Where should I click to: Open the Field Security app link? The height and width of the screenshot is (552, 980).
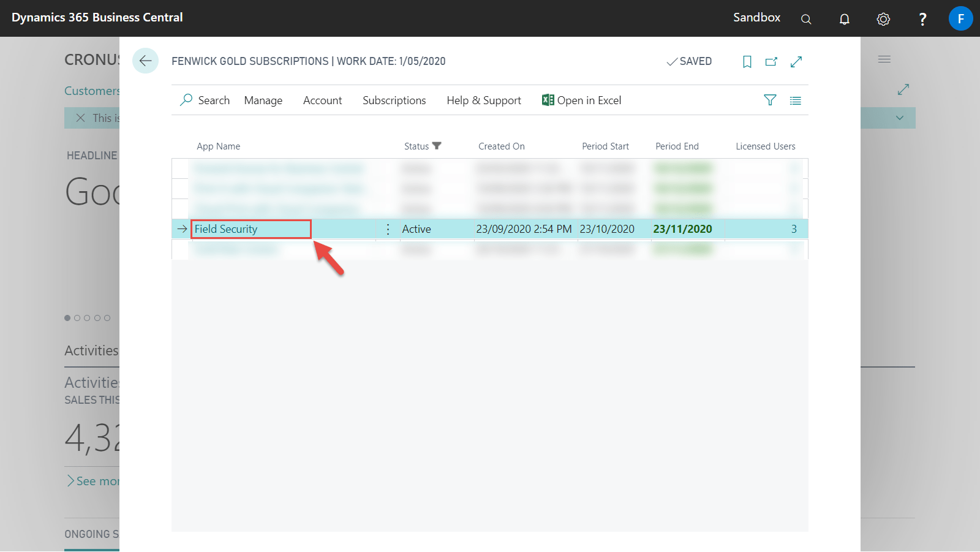tap(225, 229)
